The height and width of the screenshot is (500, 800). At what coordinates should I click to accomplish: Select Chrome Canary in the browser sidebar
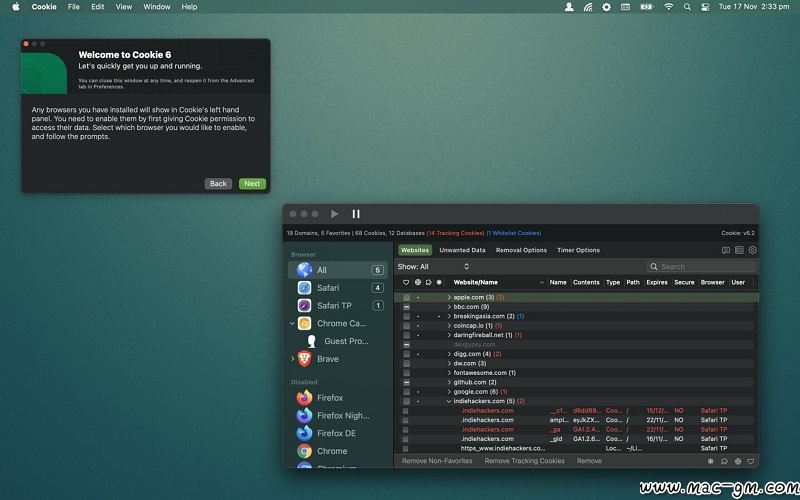(x=338, y=323)
